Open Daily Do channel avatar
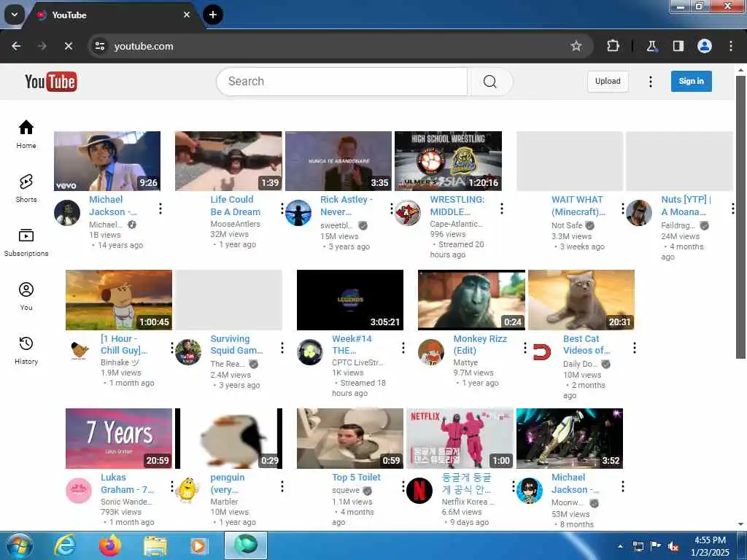 [542, 352]
